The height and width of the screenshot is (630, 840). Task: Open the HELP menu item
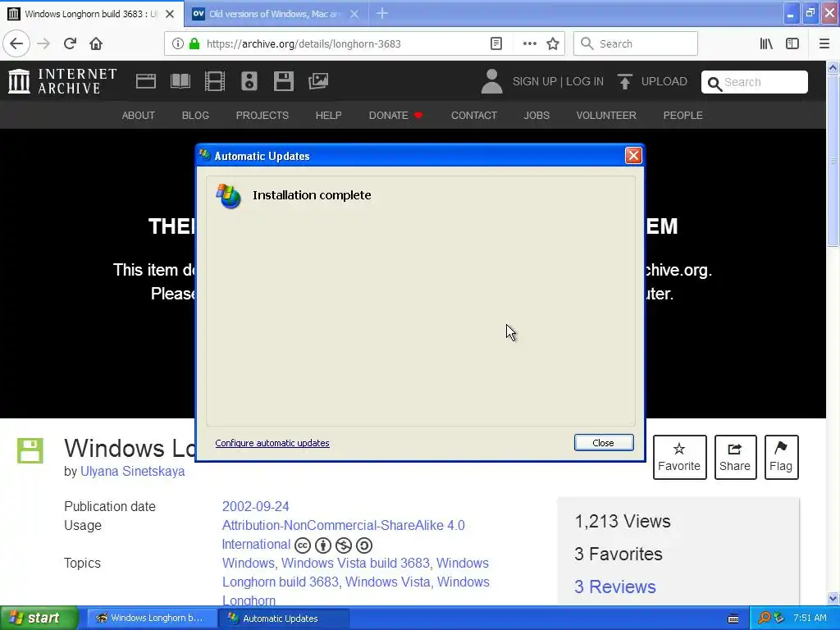pyautogui.click(x=328, y=115)
